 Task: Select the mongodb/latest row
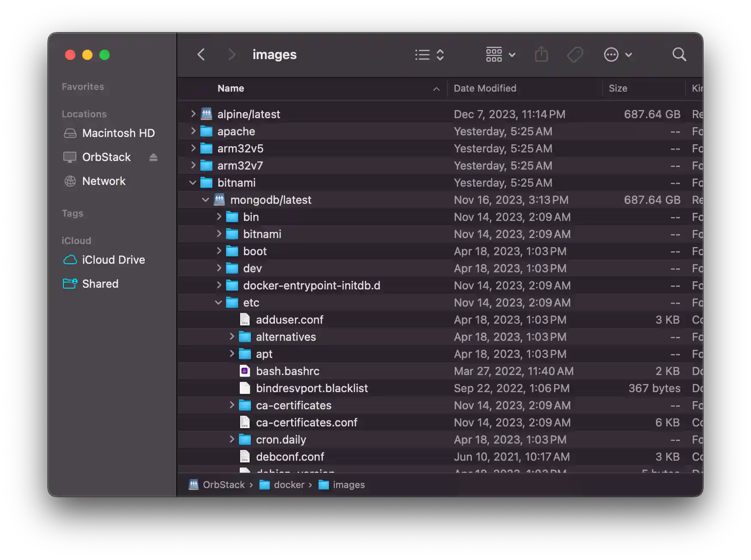coord(271,200)
